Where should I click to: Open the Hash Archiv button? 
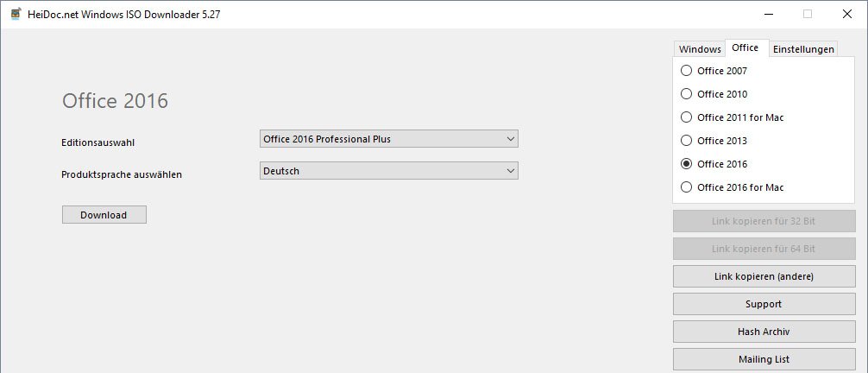point(764,332)
